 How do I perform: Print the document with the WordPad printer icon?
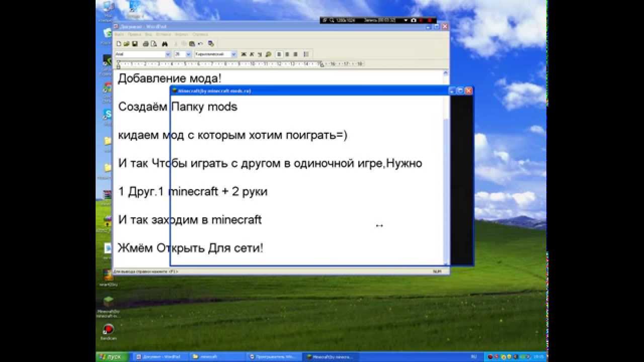click(x=146, y=44)
